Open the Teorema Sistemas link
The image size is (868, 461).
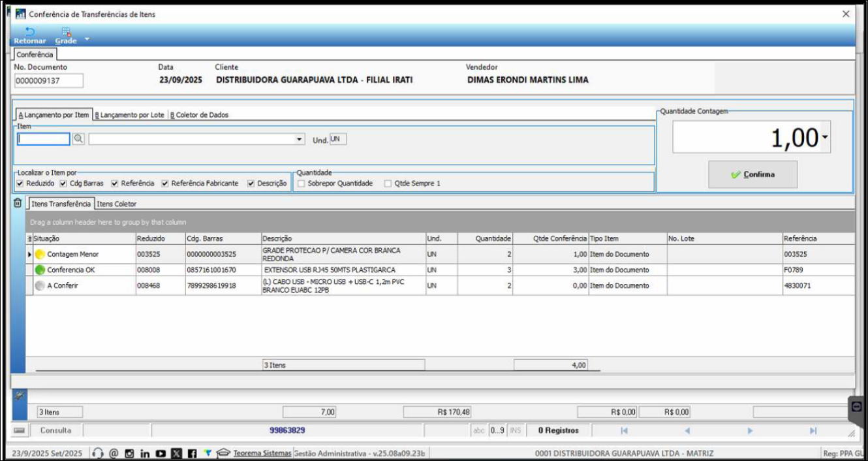[x=262, y=453]
